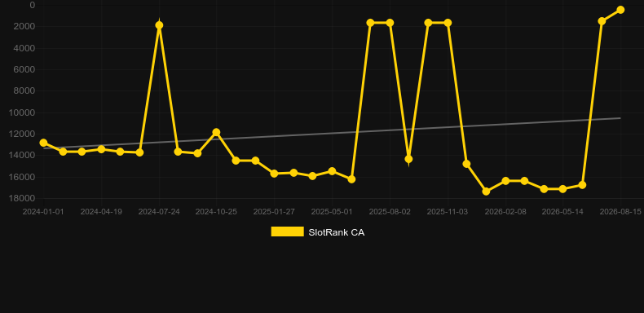Click the 2024-10-25 date label
This screenshot has height=313, width=644.
[216, 212]
